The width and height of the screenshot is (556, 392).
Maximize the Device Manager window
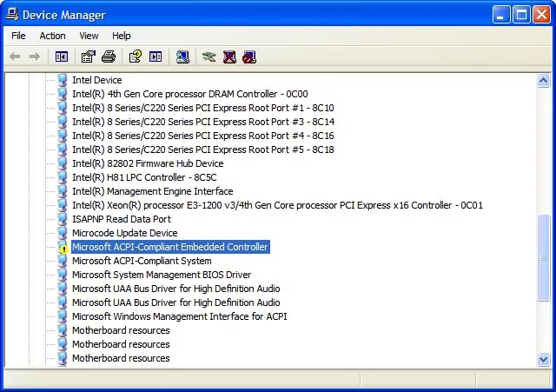[x=521, y=15]
